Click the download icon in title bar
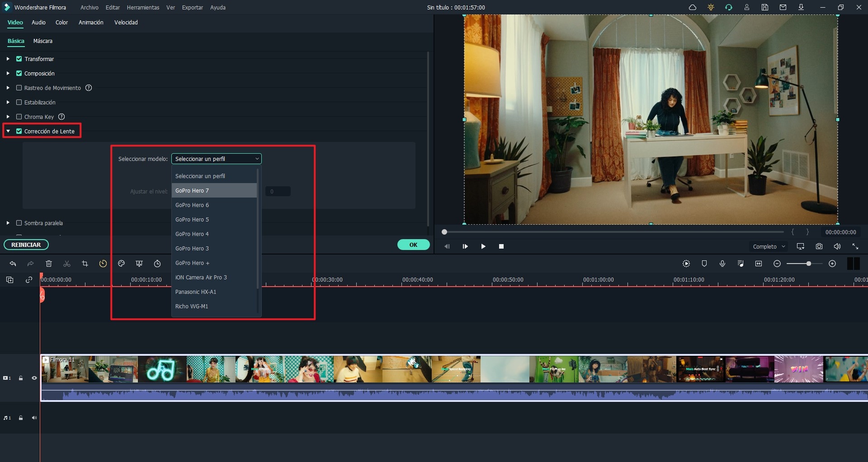 click(x=801, y=7)
